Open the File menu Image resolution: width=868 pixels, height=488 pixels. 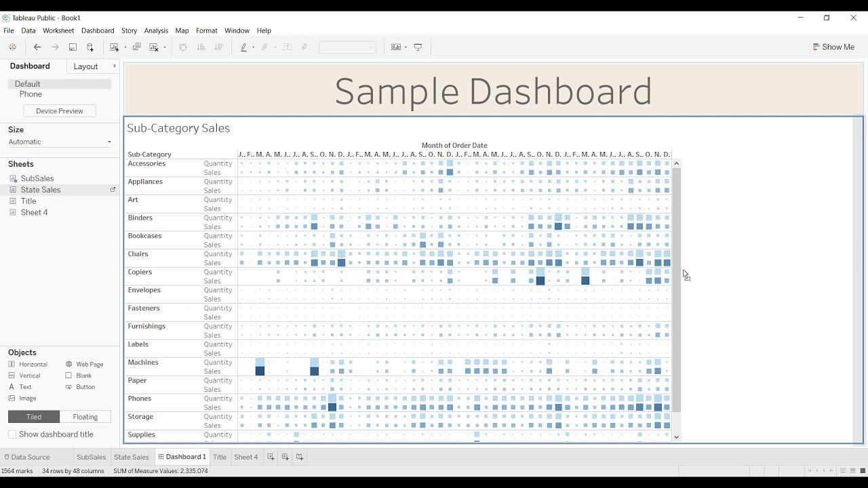pyautogui.click(x=9, y=30)
